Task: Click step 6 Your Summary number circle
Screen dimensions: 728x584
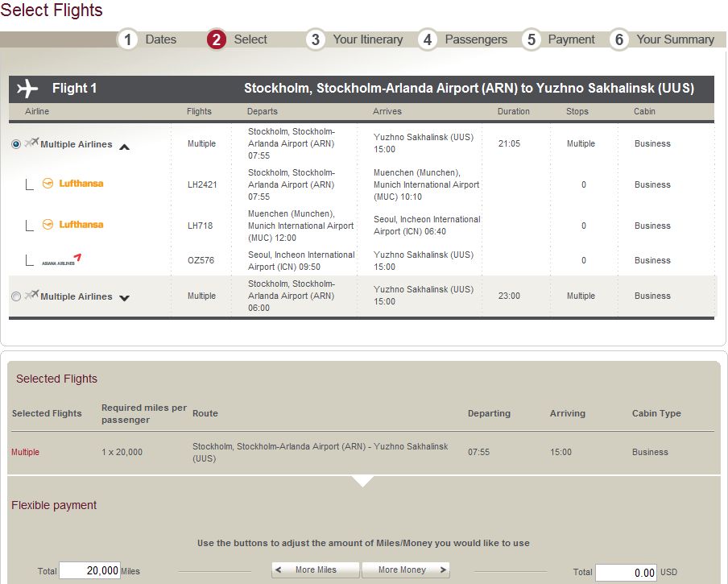Action: click(618, 39)
